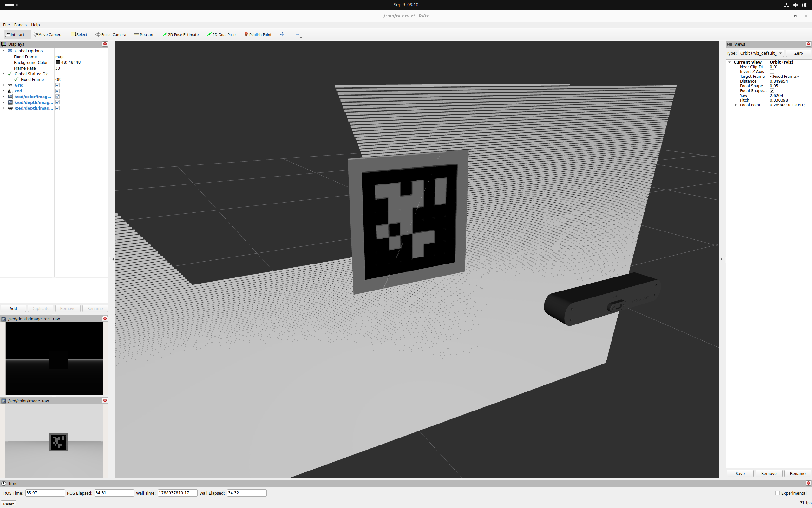Screen dimensions: 812x508
Task: Toggle the first /zed/depth display checkbox
Action: (x=57, y=102)
